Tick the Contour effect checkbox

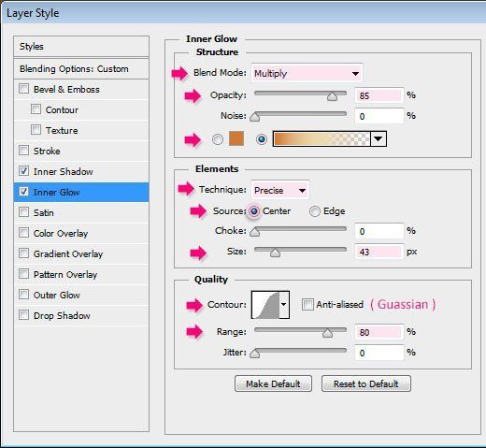point(36,109)
